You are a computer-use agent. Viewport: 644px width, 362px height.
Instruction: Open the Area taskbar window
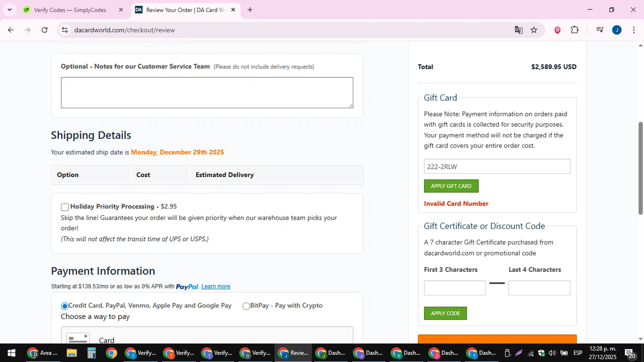[x=43, y=353]
